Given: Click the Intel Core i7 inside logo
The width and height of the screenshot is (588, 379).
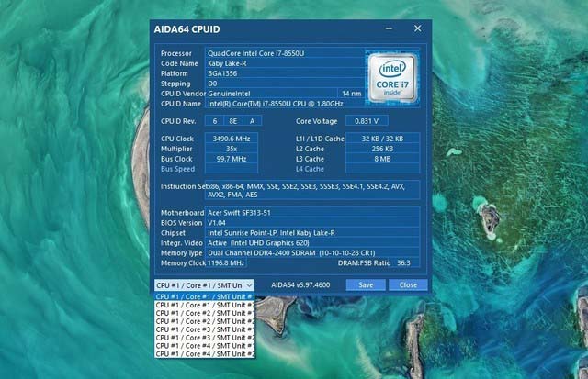Looking at the screenshot, I should click(392, 77).
